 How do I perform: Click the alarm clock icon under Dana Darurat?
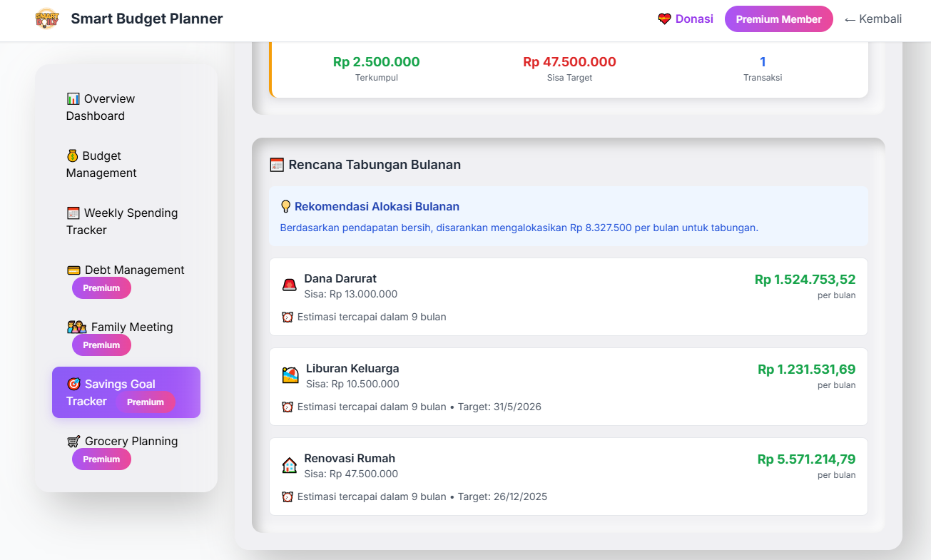tap(288, 317)
